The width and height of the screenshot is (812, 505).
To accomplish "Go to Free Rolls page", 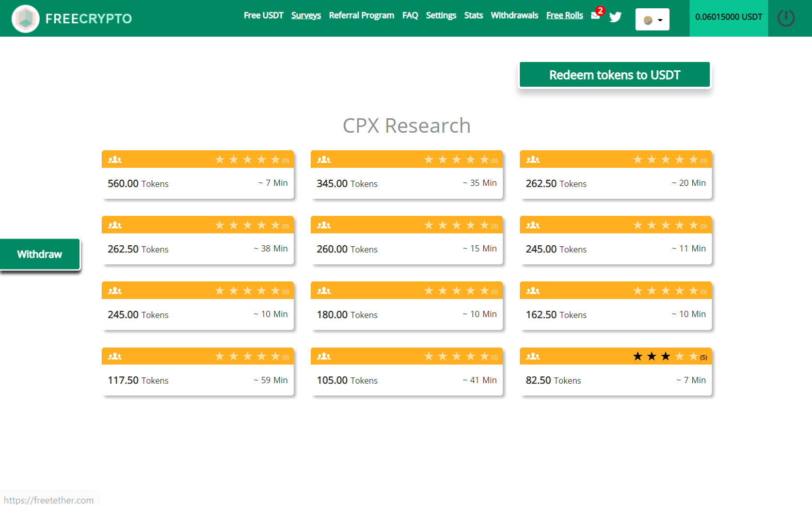I will tap(565, 15).
